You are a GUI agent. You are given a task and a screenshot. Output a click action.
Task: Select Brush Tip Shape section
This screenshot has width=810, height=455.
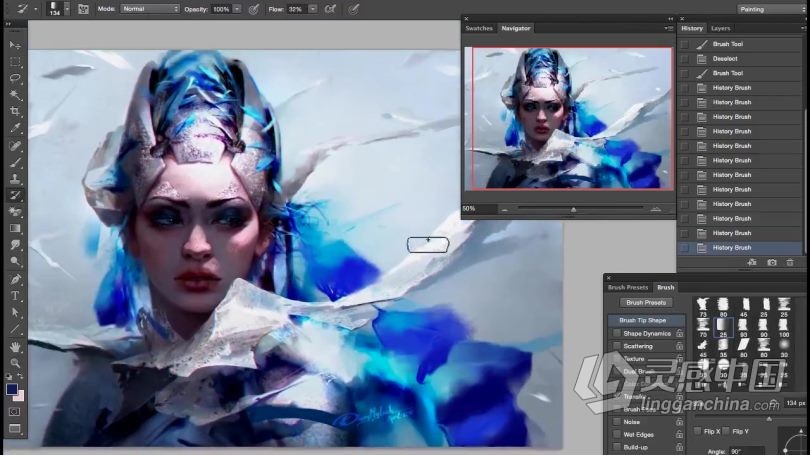646,320
